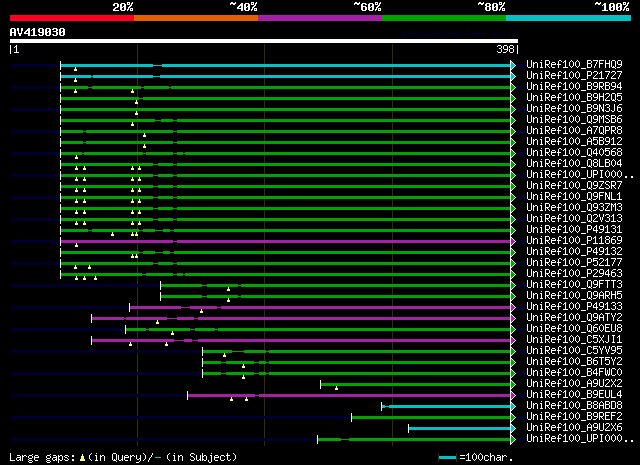Image resolution: width=640 pixels, height=465 pixels.
Task: Click the ~100% legend label
Action: pos(612,7)
